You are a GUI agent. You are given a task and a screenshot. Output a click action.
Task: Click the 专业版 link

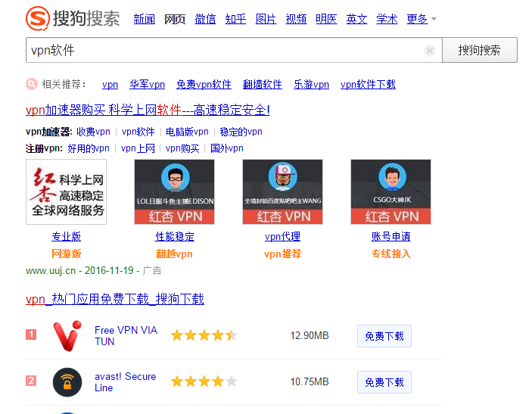[x=66, y=237]
